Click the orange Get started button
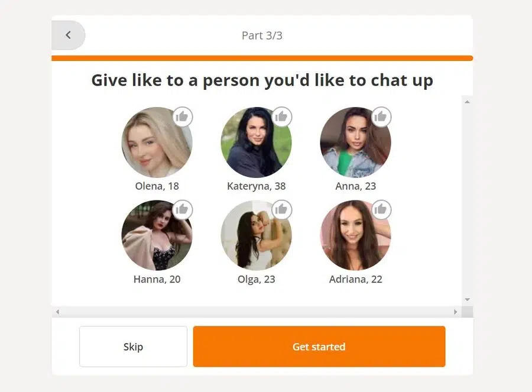532x392 pixels. 319,346
